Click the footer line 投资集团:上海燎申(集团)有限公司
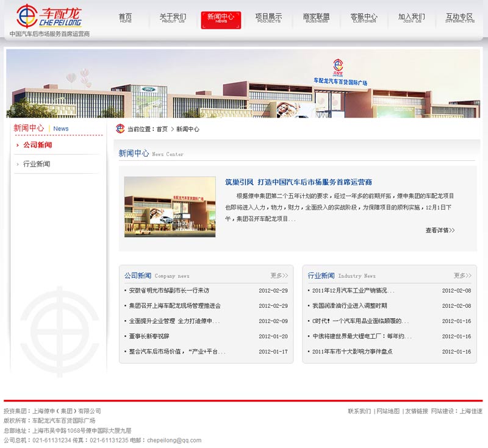Viewport: 488px width, 448px height. pos(52,411)
